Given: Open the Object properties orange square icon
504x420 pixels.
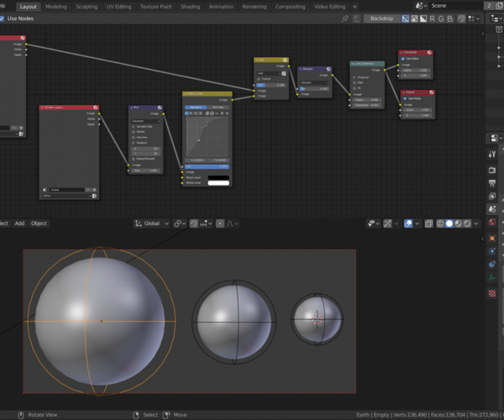Looking at the screenshot, I should tap(492, 239).
